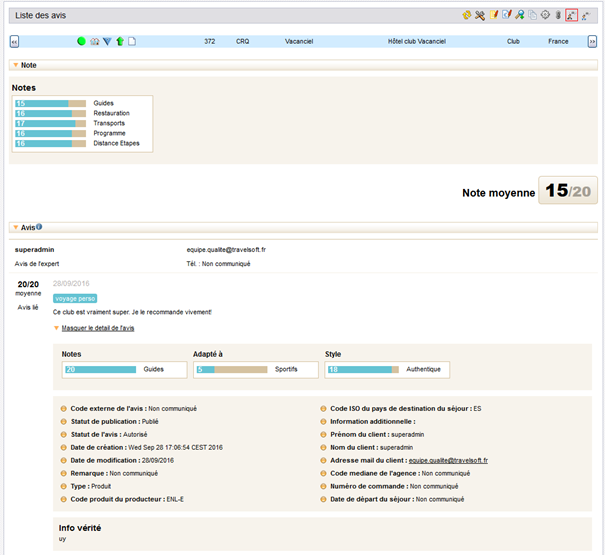Click the settings gear icon in toolbar
Screen dimensions: 605x555
pos(545,15)
